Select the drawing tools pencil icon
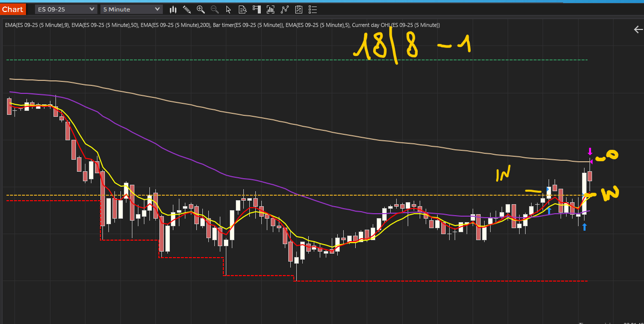 [187, 9]
